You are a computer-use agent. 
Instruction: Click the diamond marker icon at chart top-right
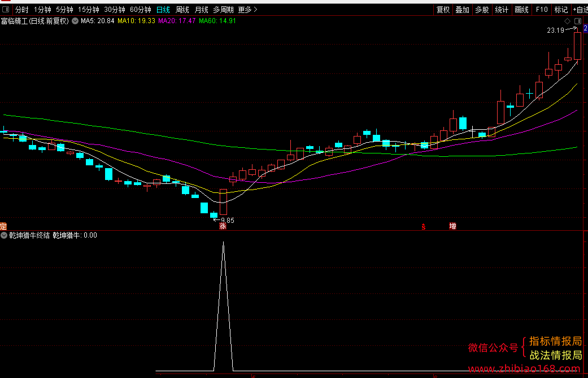567,21
